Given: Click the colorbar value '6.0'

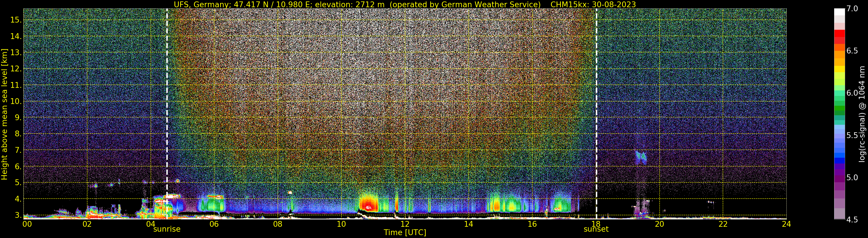Looking at the screenshot, I should click(x=852, y=93).
